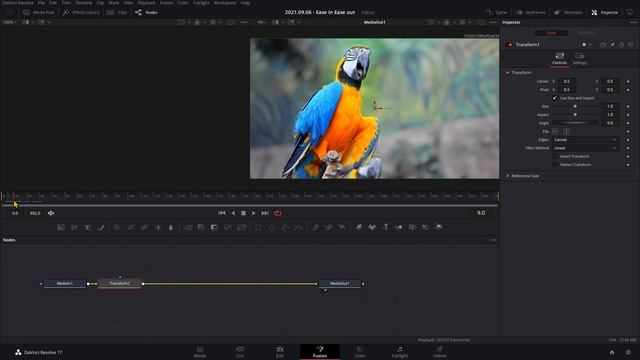This screenshot has width=640, height=360.
Task: Mute the viewer audio speaker icon
Action: pyautogui.click(x=51, y=213)
